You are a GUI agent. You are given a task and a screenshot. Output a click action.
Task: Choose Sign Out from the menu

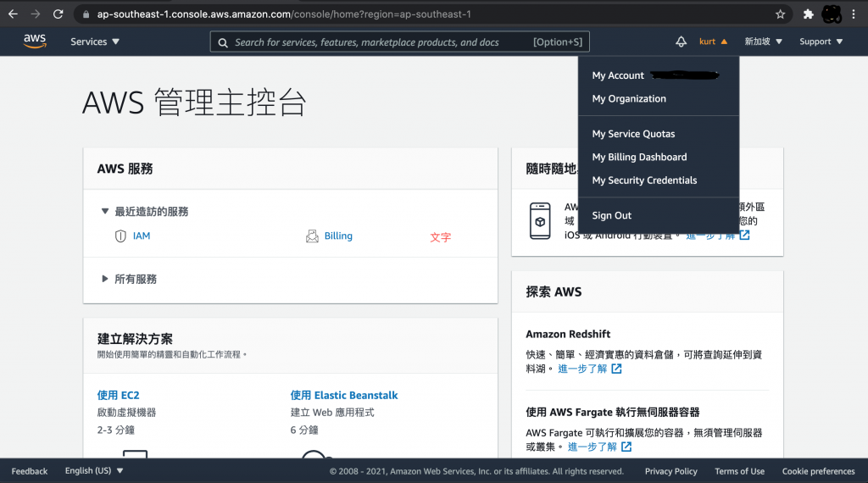click(x=611, y=215)
